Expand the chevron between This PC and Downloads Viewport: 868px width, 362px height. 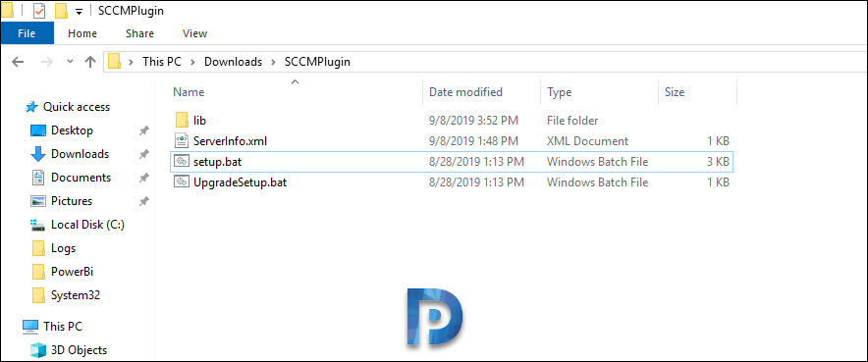(192, 62)
